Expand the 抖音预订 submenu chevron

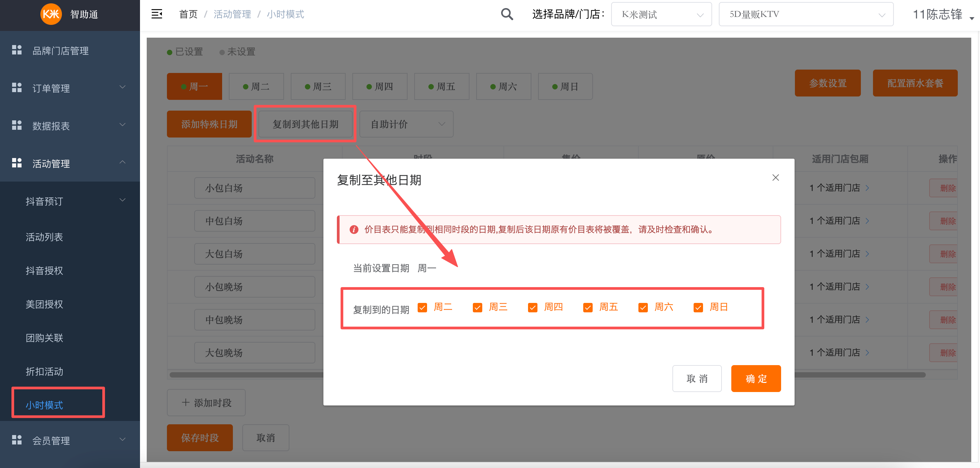(x=123, y=200)
